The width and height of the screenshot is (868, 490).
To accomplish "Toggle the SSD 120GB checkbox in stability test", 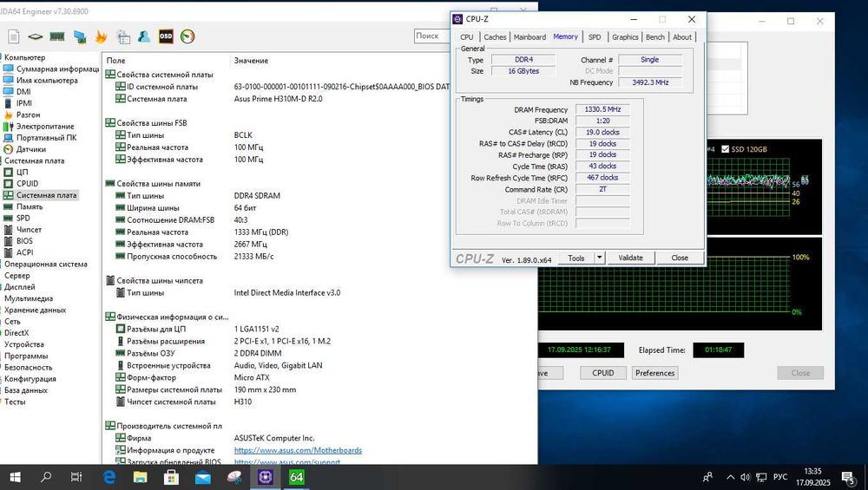I will pyautogui.click(x=725, y=149).
